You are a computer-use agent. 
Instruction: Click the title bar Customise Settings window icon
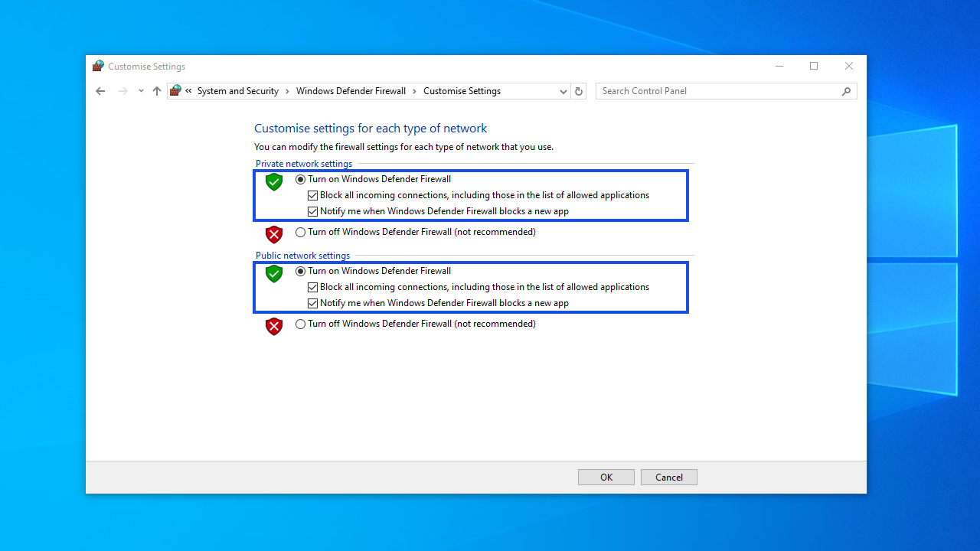click(x=98, y=67)
